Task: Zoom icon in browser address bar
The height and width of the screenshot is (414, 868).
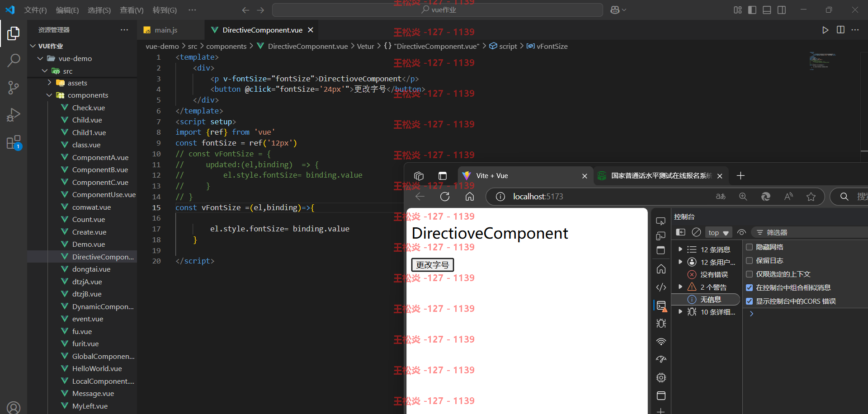Action: 743,197
